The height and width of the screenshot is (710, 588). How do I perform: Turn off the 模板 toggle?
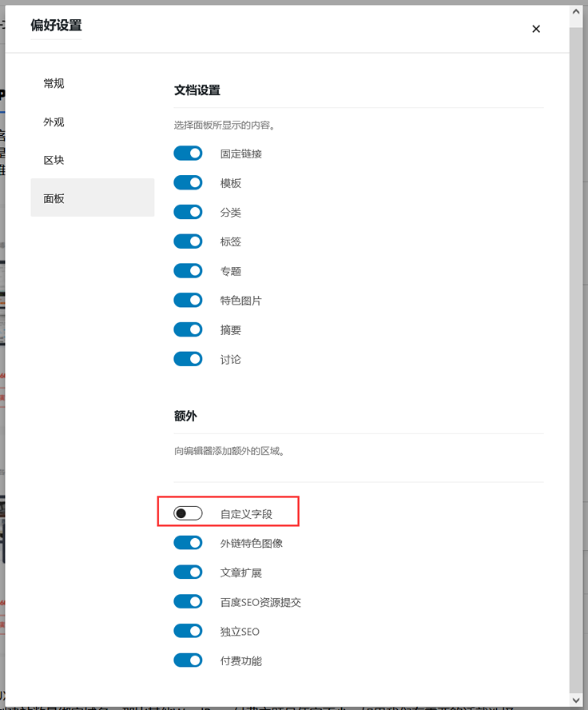pos(188,183)
